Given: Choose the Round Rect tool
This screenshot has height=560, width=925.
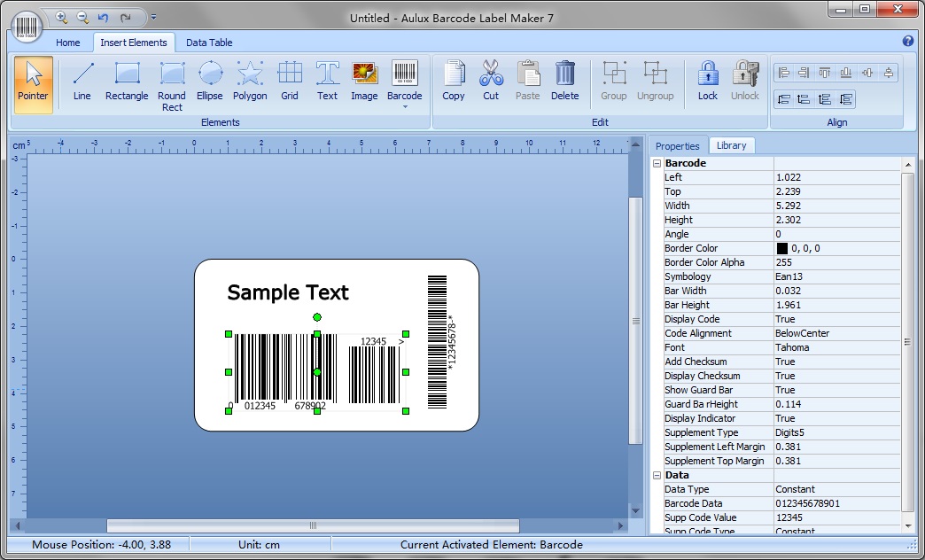Looking at the screenshot, I should (x=172, y=86).
